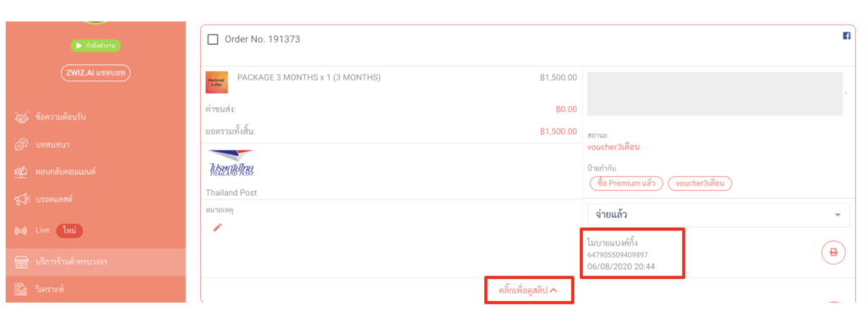Click the PACKAGE 3 MONTHS product thumbnail

click(216, 82)
